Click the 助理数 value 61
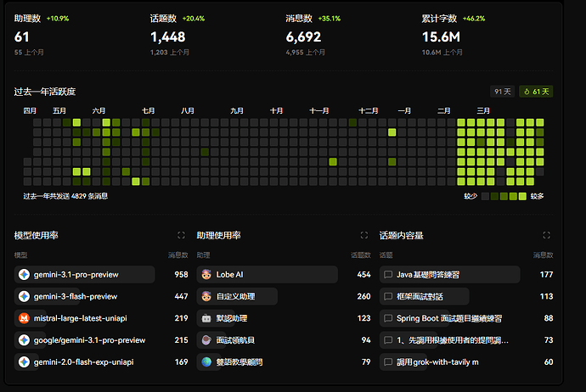 (x=22, y=37)
